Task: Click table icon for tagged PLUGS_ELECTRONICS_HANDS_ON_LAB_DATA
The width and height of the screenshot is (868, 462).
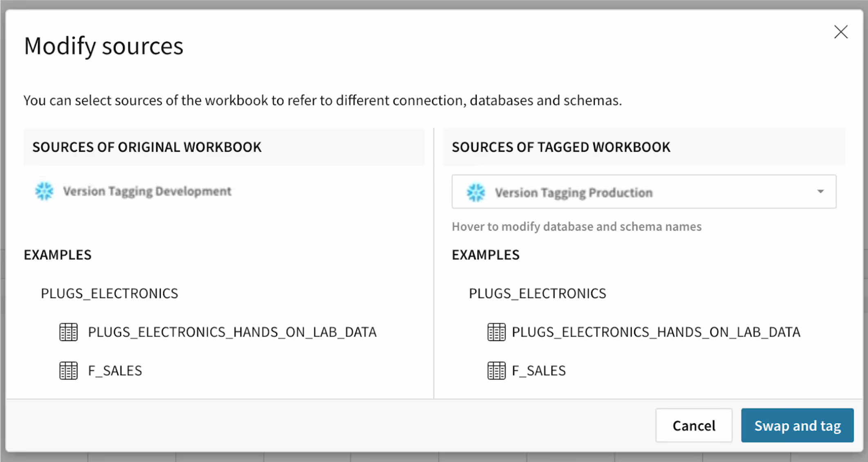Action: 496,332
